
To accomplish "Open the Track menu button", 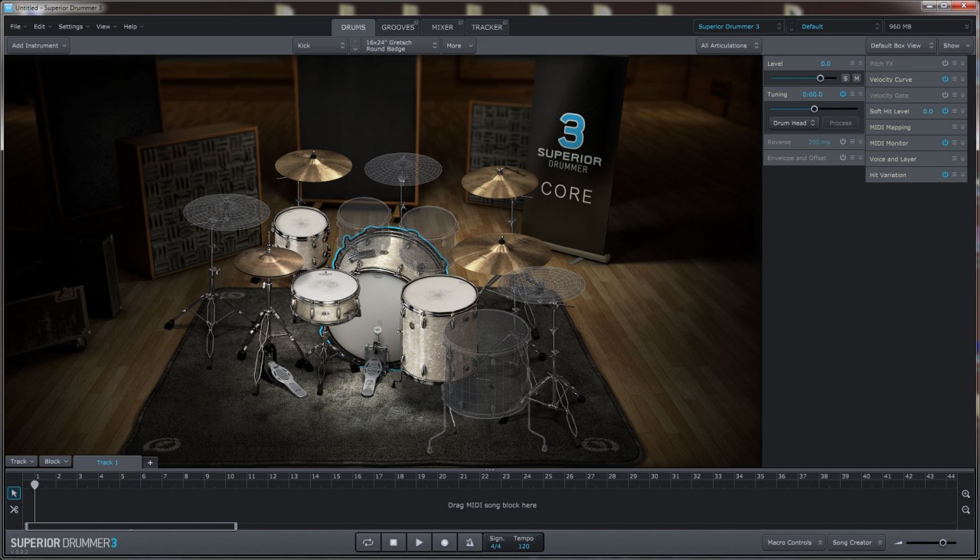I will pyautogui.click(x=21, y=462).
